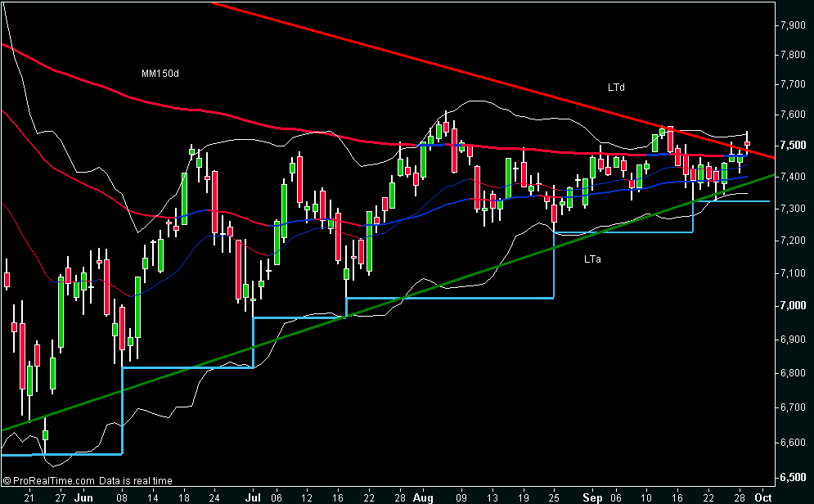Click the 12 date label on time axis

coord(307,497)
